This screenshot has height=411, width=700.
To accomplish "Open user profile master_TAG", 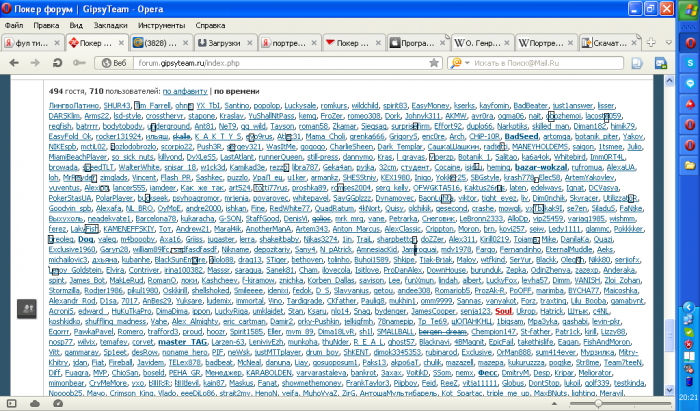I will (183, 342).
